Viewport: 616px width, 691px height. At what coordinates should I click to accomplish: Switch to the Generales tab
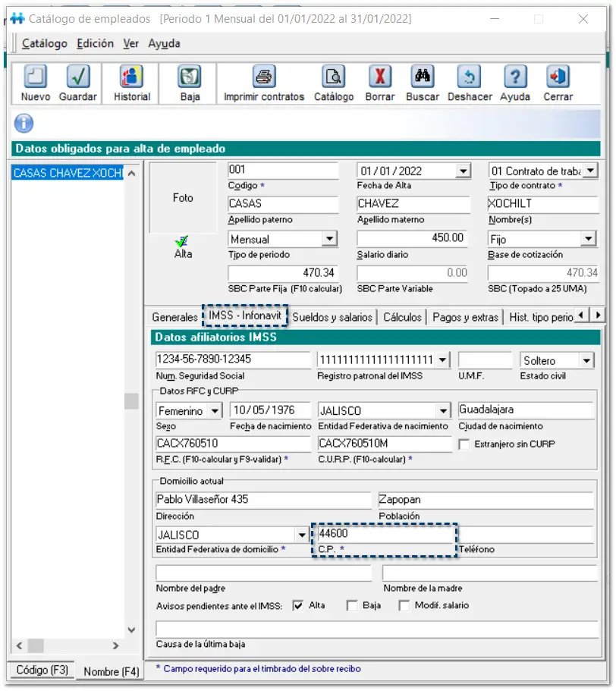pos(175,317)
